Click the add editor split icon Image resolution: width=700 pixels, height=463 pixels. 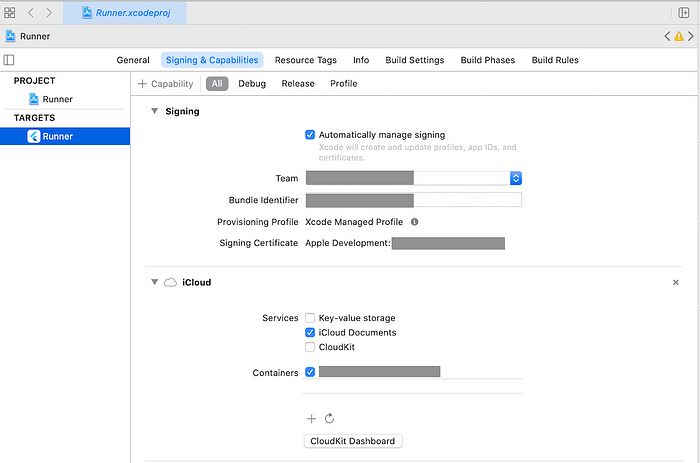[x=683, y=13]
